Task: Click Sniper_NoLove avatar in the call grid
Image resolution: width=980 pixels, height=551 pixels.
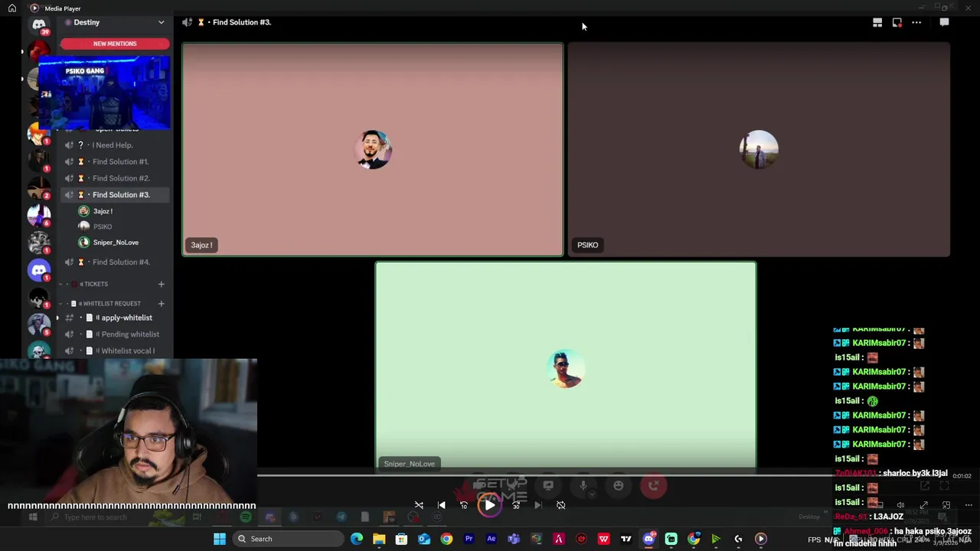Action: pos(566,369)
